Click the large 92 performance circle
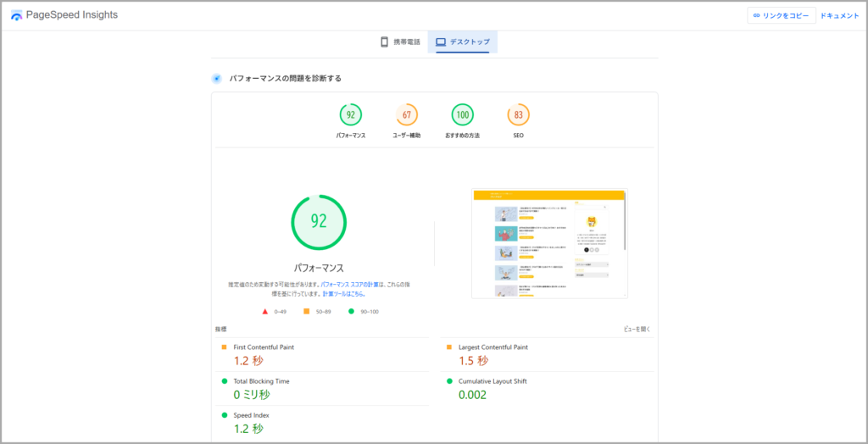The width and height of the screenshot is (868, 444). point(319,222)
